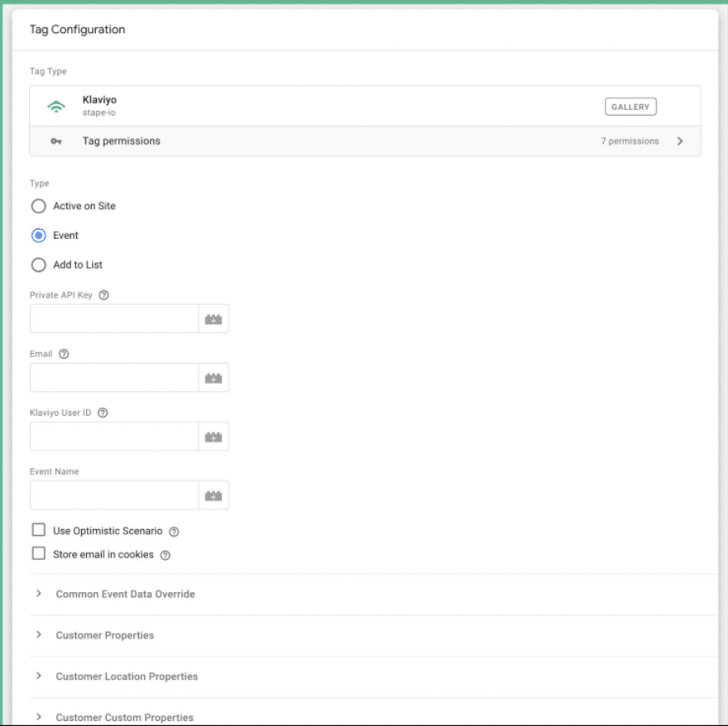
Task: Click the help icon next to Email label
Action: coord(64,354)
